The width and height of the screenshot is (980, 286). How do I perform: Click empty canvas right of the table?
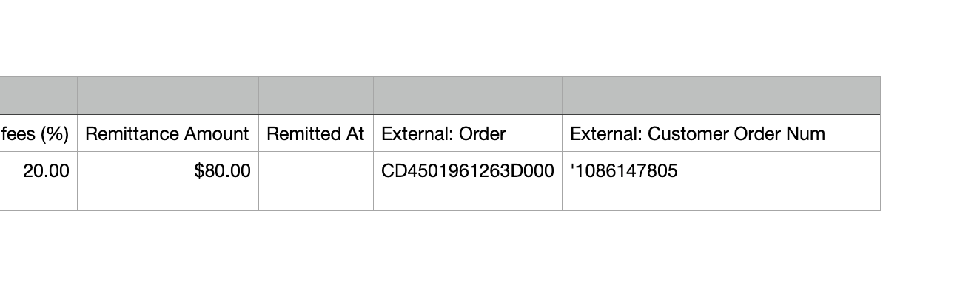(930, 144)
